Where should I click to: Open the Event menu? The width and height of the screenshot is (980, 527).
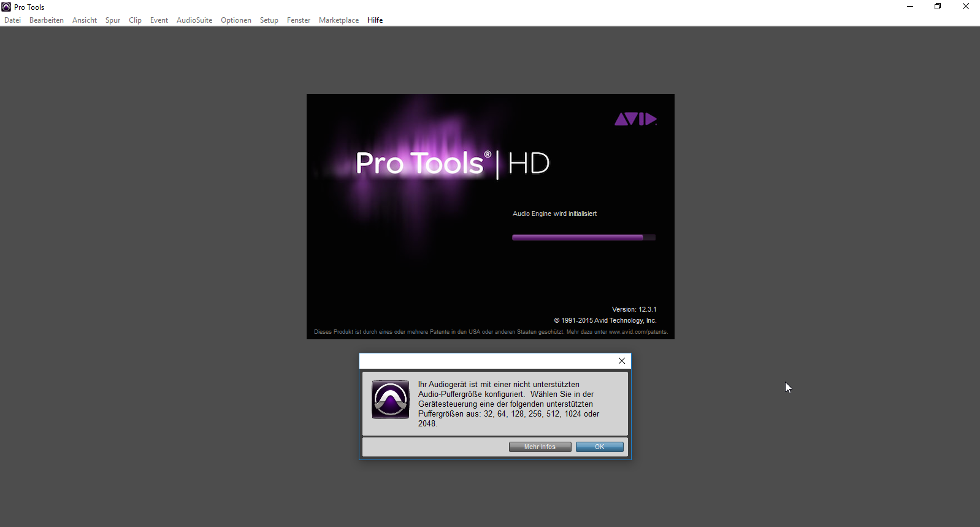159,20
